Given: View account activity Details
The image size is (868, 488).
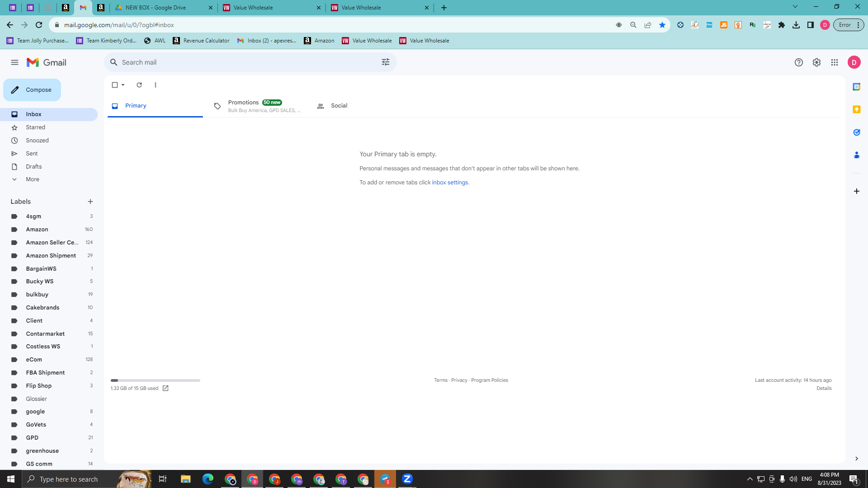Looking at the screenshot, I should pos(824,389).
